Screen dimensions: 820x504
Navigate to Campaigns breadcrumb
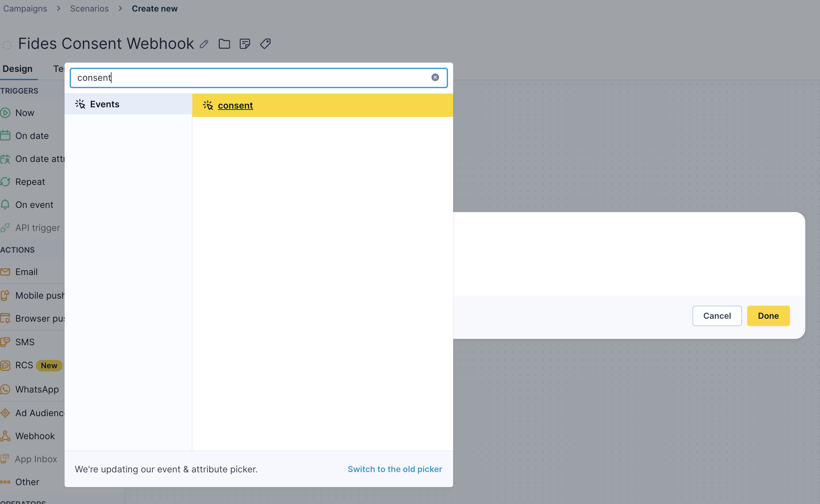(25, 9)
